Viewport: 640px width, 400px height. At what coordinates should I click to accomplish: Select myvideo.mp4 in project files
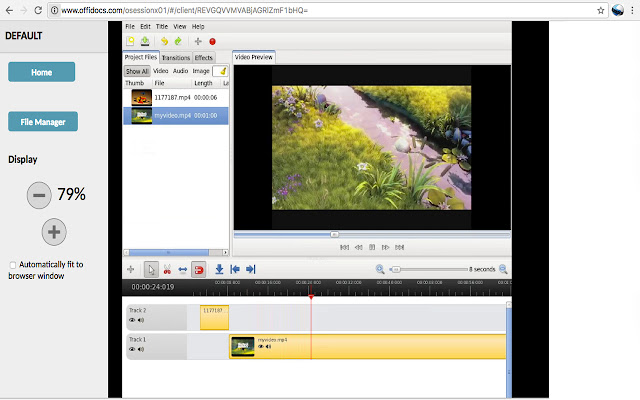point(175,116)
